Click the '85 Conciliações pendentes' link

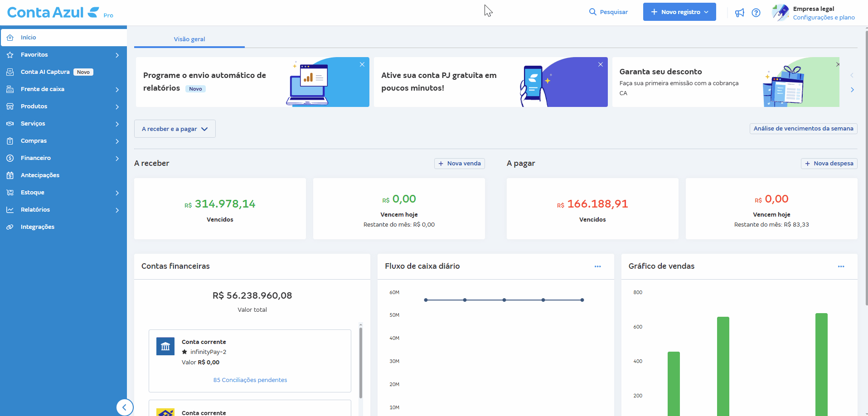250,380
